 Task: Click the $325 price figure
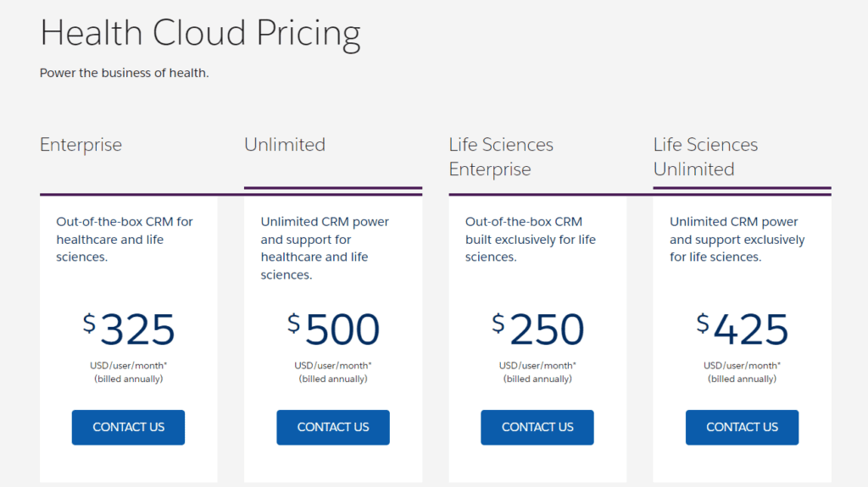tap(129, 330)
